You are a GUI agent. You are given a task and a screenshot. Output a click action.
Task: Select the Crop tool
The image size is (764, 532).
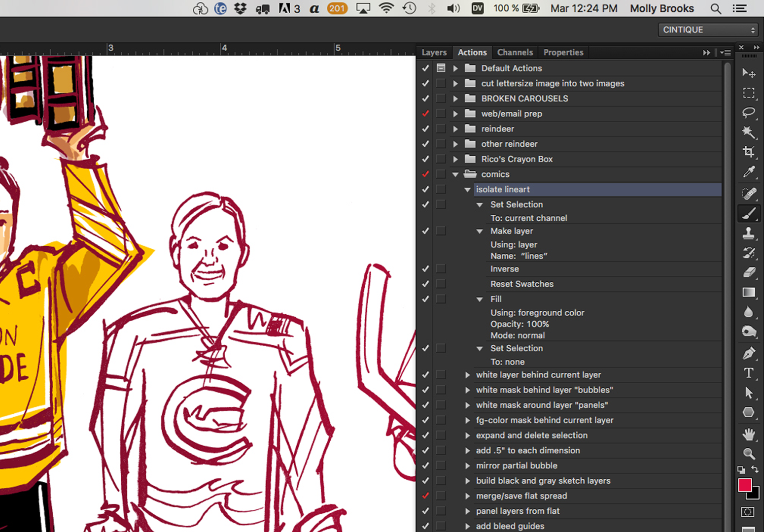coord(749,152)
